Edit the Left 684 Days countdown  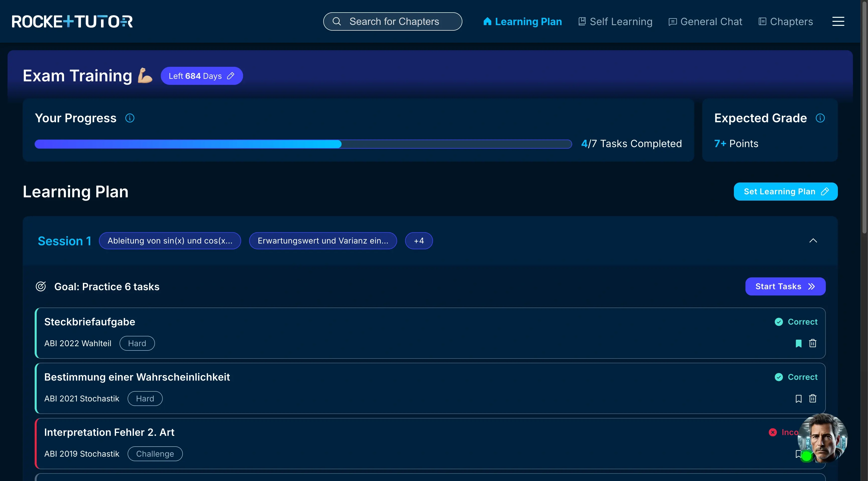point(201,76)
